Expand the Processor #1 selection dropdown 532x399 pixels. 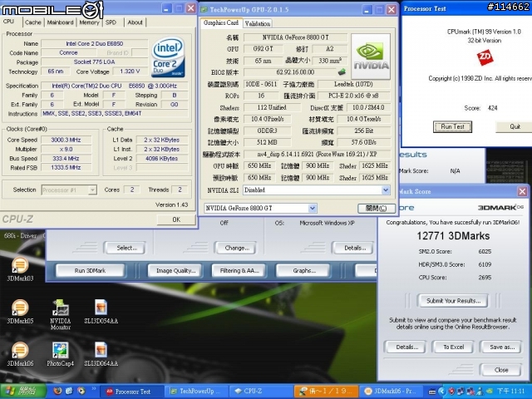click(92, 190)
